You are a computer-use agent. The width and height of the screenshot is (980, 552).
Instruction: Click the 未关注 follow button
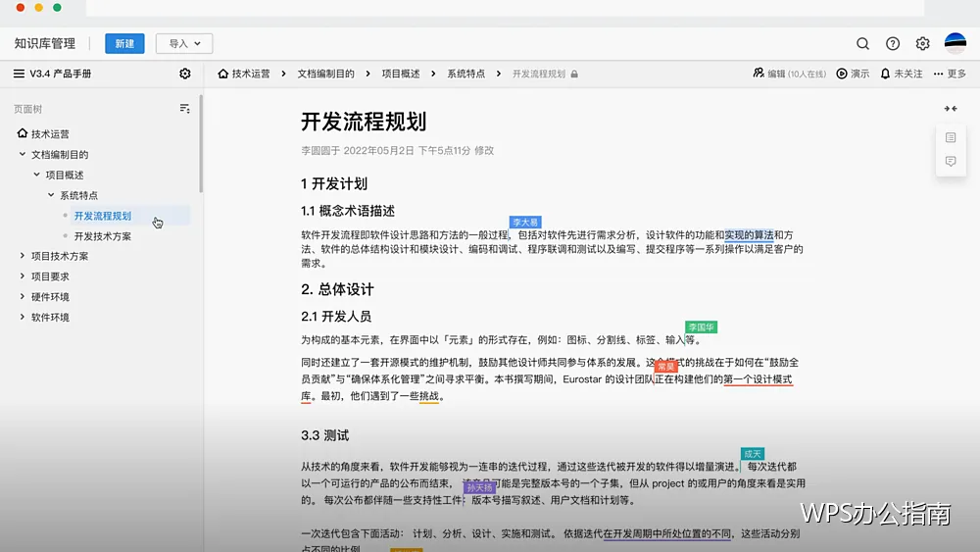pyautogui.click(x=902, y=74)
